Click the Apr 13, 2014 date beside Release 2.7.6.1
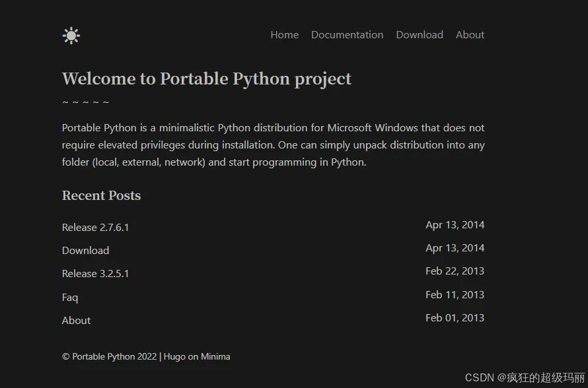 point(455,225)
